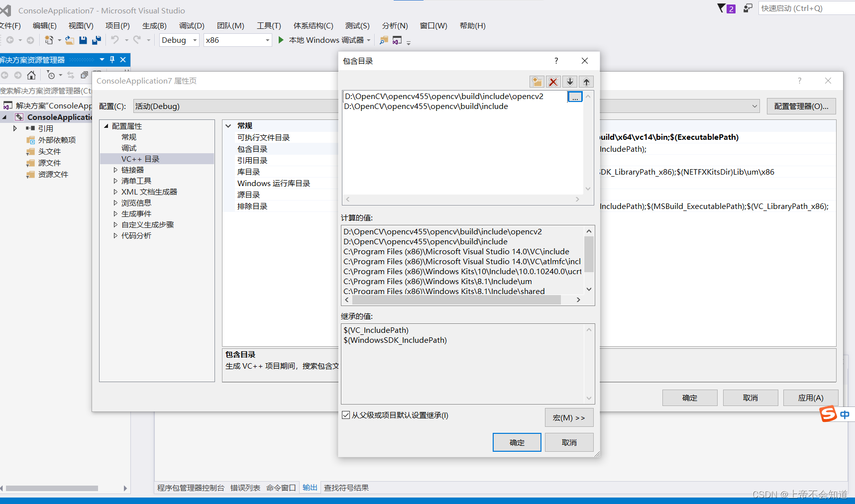
Task: Delete the selected include path with red X
Action: pos(553,82)
